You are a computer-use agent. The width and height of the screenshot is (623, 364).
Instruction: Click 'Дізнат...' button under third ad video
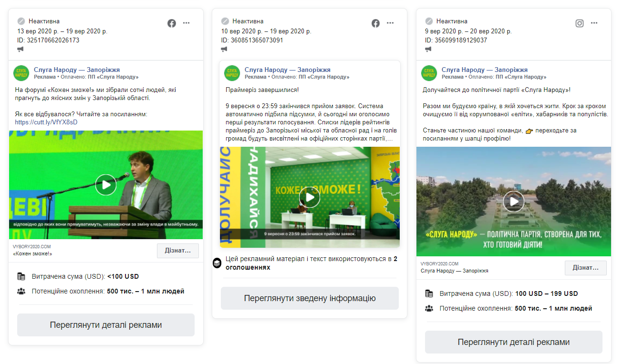coord(585,267)
